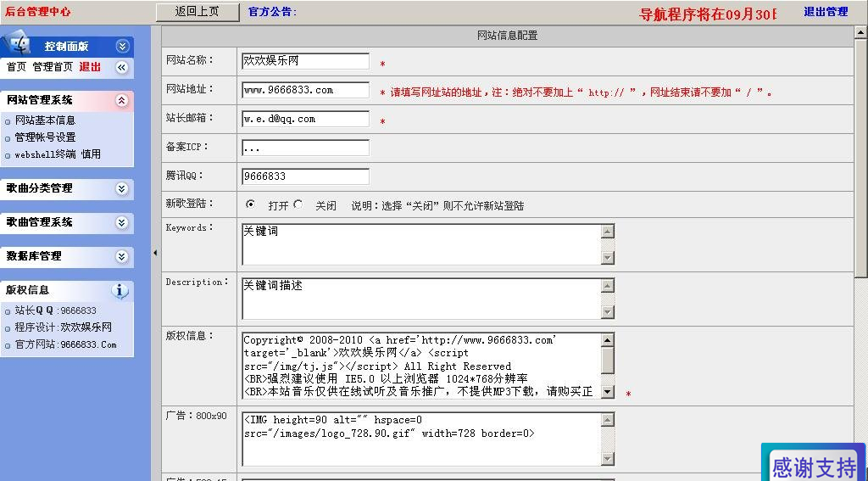Click Keywords textarea scroll up arrow

pos(608,231)
